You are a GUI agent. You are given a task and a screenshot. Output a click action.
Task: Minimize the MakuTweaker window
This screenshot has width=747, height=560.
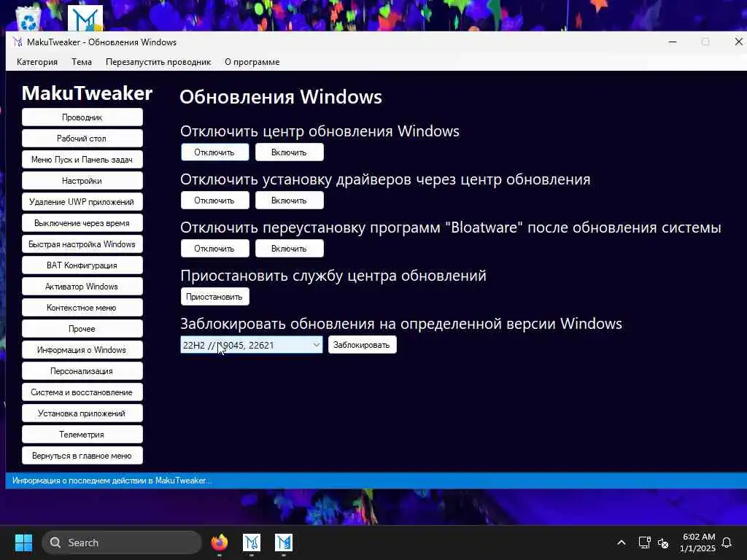[672, 42]
